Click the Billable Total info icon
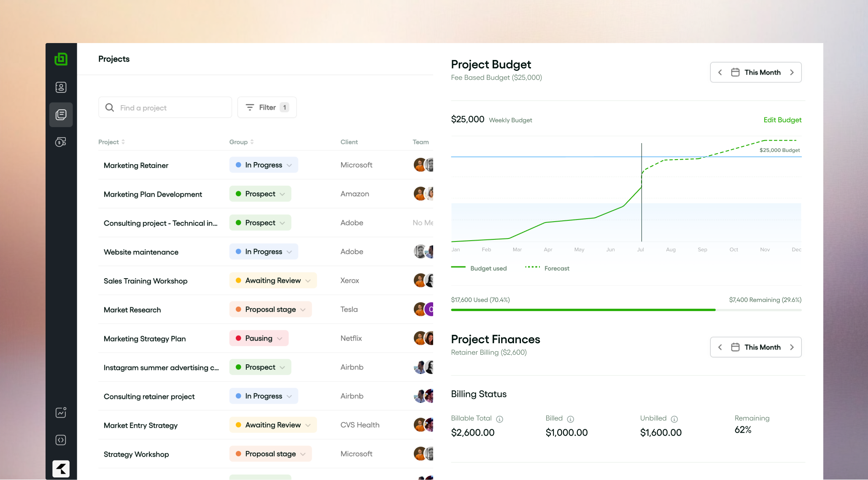The width and height of the screenshot is (868, 480). coord(499,419)
